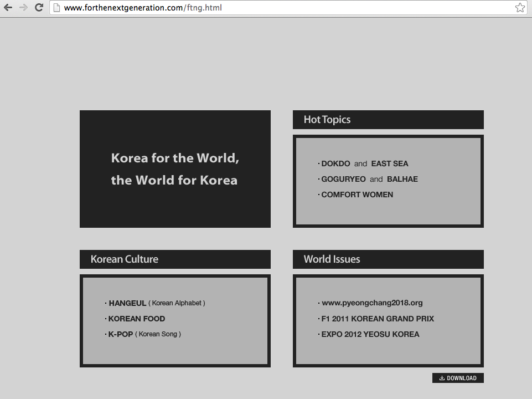This screenshot has height=399, width=532.
Task: Open the HANGEUL Korean Alphabet page
Action: point(157,303)
